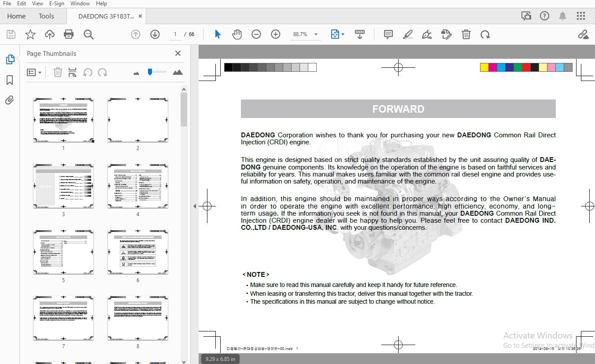The width and height of the screenshot is (595, 364).
Task: Close the Page Thumbnails panel
Action: point(178,53)
